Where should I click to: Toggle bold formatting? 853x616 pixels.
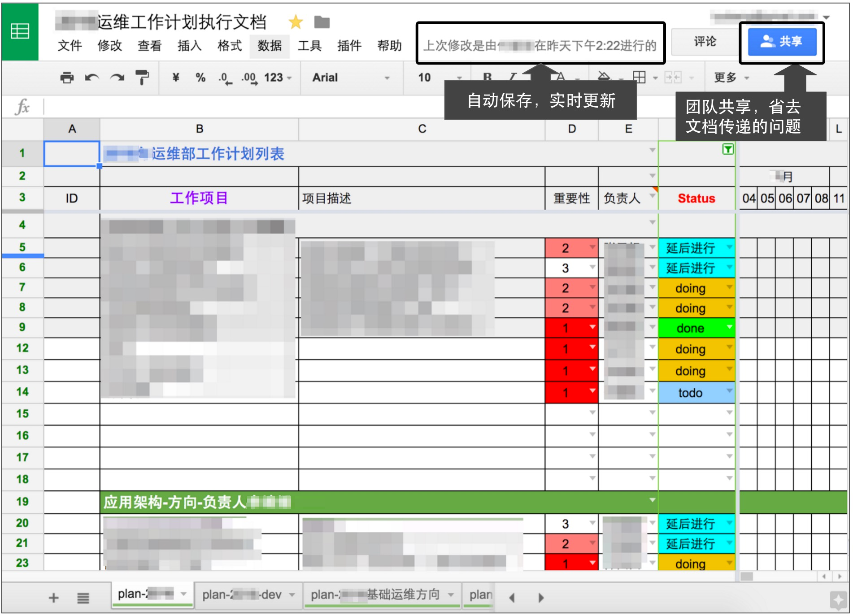487,78
